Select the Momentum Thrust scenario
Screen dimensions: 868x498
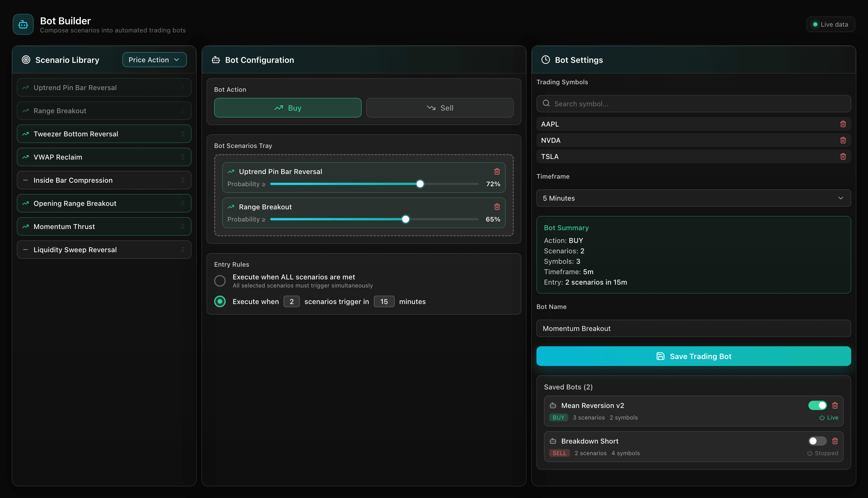pos(104,226)
